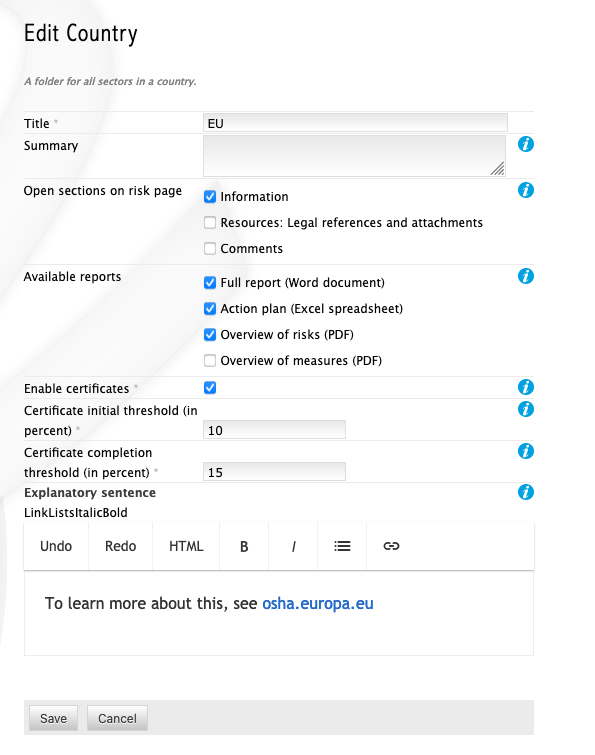
Task: Click info icon next to Enable certificates
Action: tap(526, 387)
